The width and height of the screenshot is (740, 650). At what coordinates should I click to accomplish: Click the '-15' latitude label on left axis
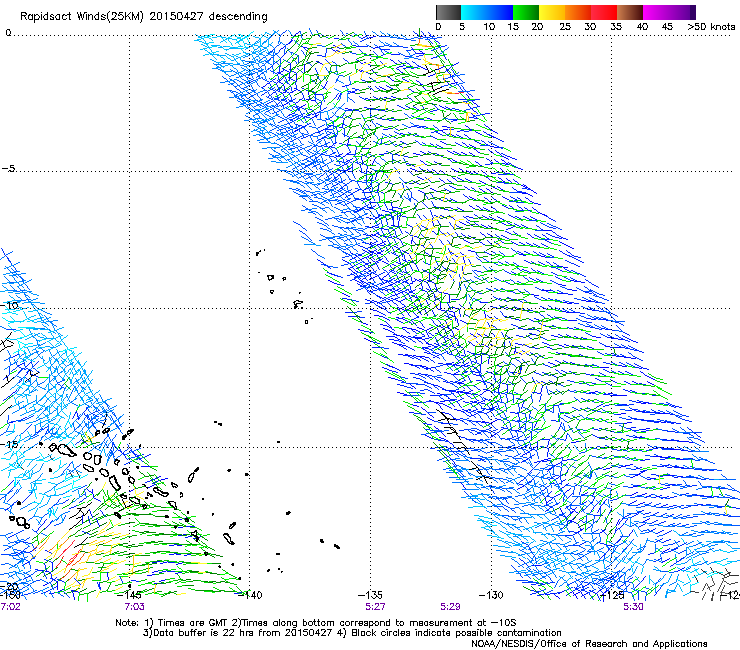(9, 444)
